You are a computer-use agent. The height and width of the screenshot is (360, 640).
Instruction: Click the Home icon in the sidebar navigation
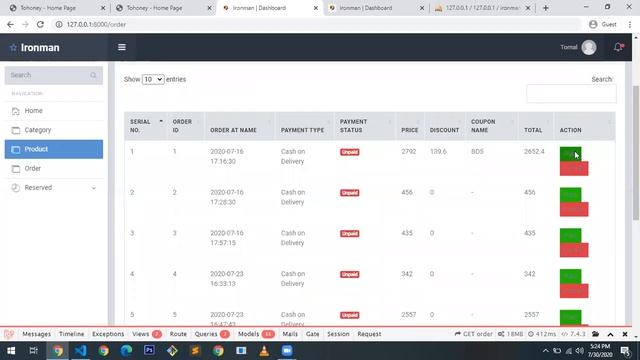[16, 111]
